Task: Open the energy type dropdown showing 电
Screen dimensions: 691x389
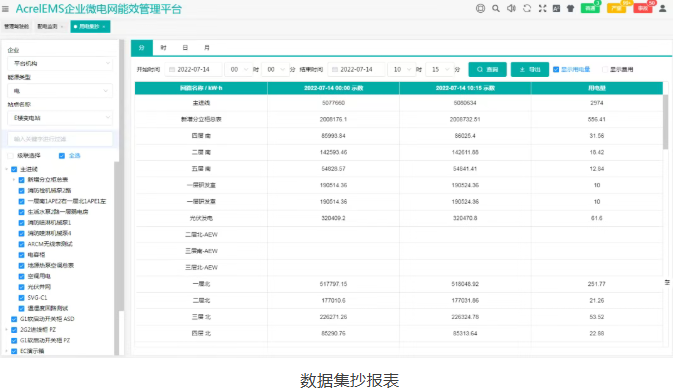Action: [x=60, y=91]
